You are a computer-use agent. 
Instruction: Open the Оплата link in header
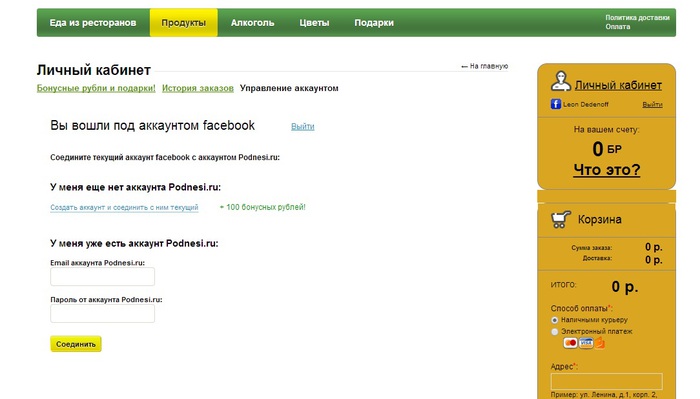click(618, 27)
